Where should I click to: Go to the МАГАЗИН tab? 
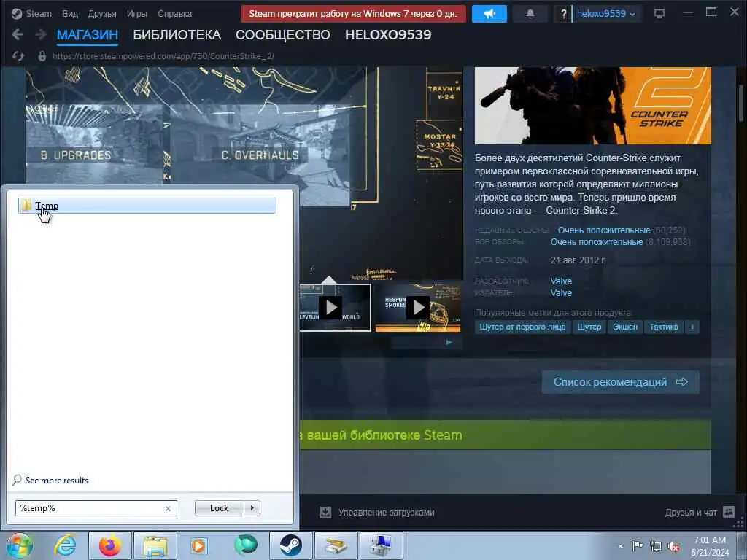(88, 35)
